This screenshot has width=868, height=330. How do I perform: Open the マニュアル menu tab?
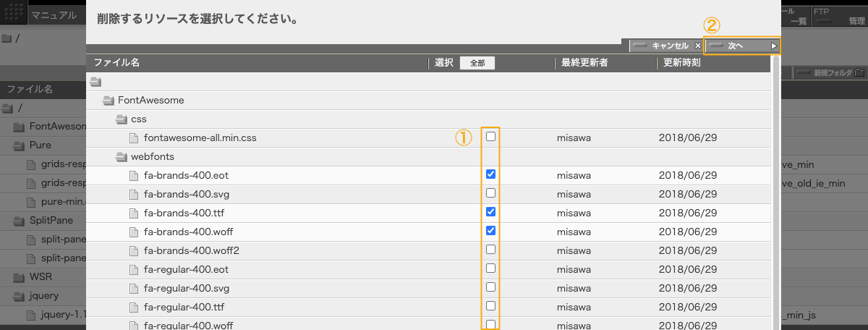tap(54, 15)
